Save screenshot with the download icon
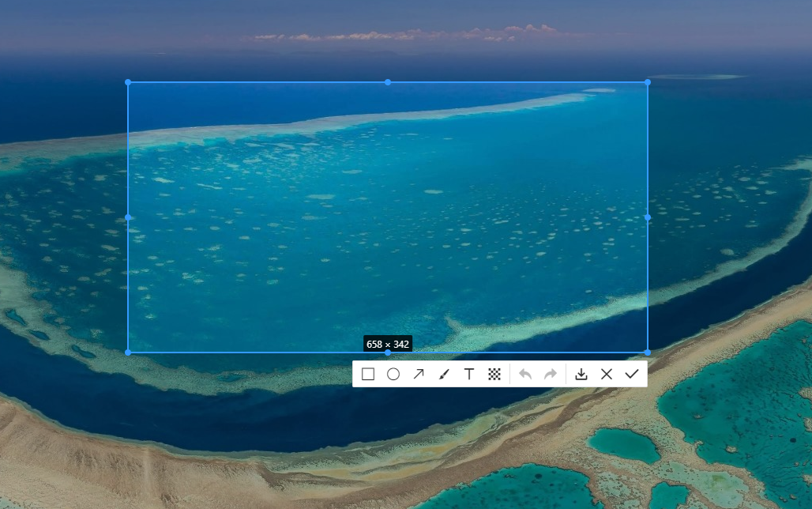 pyautogui.click(x=581, y=374)
